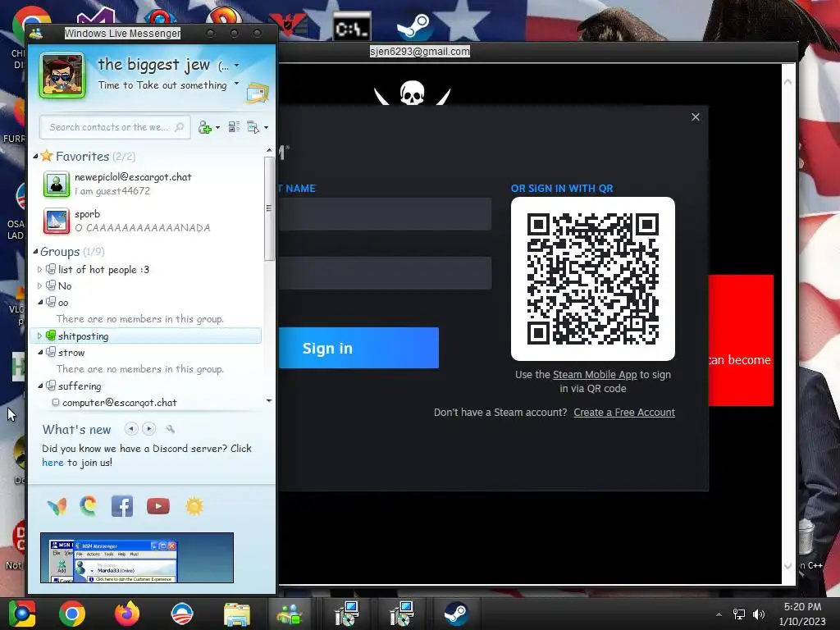Image resolution: width=840 pixels, height=630 pixels.
Task: Click the Show menu icon
Action: coord(253,127)
